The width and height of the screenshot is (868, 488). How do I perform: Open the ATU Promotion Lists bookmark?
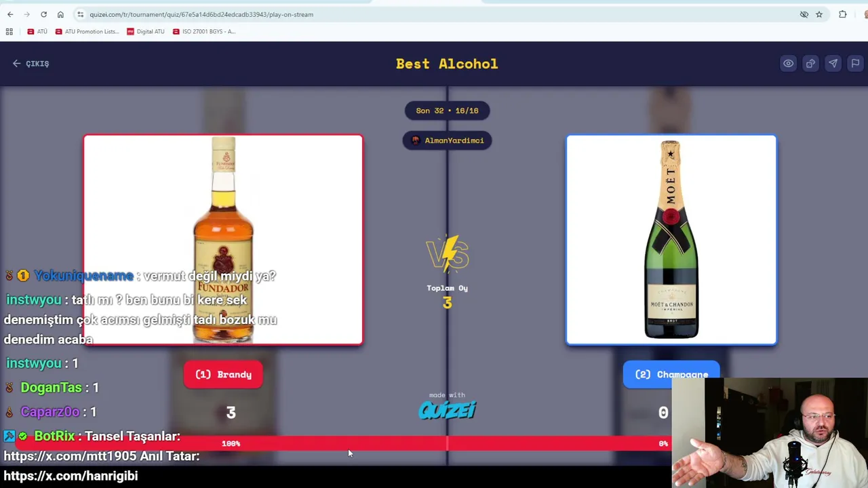pos(87,31)
